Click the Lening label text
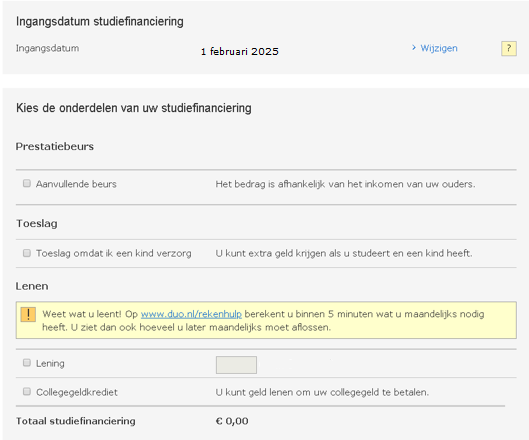Viewport: 529px width, 440px height. point(50,363)
